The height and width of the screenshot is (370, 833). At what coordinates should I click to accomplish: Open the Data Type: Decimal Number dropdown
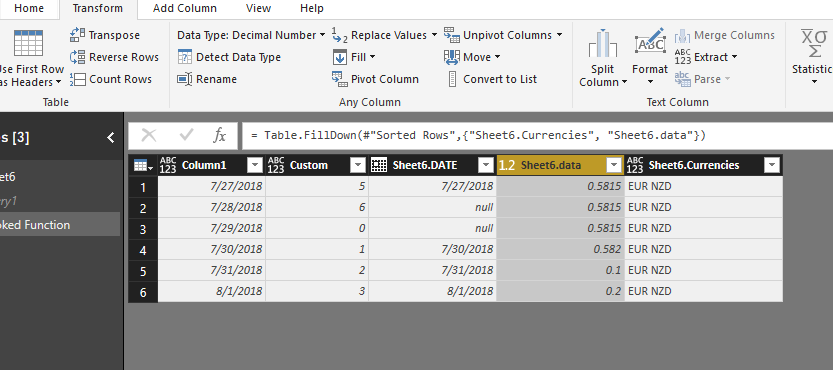click(x=251, y=35)
